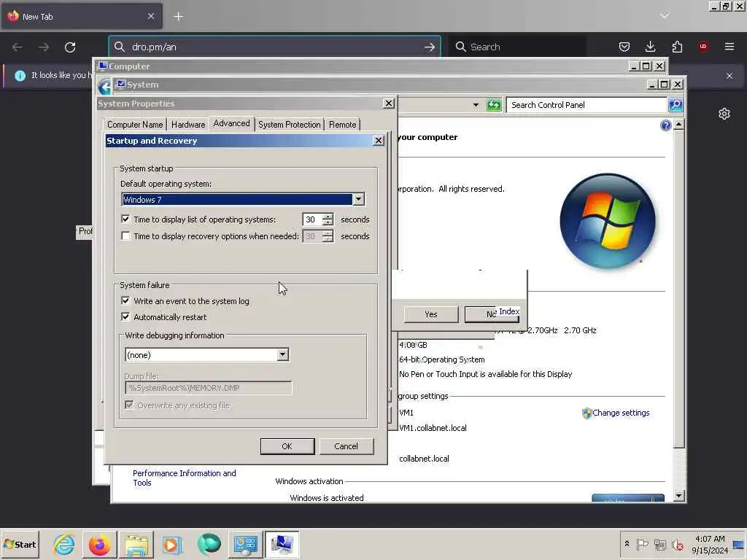Expand the Default operating system dropdown
The width and height of the screenshot is (747, 560).
point(359,200)
